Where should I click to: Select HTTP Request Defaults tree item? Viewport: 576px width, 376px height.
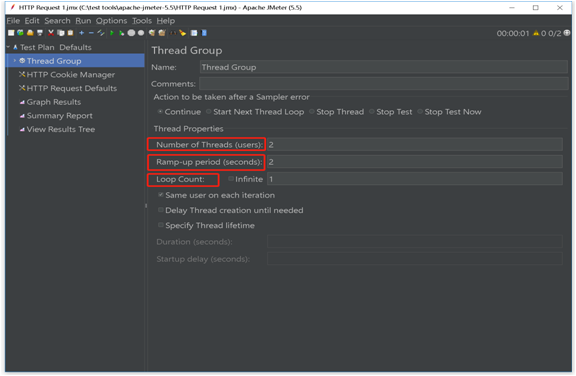tap(72, 88)
